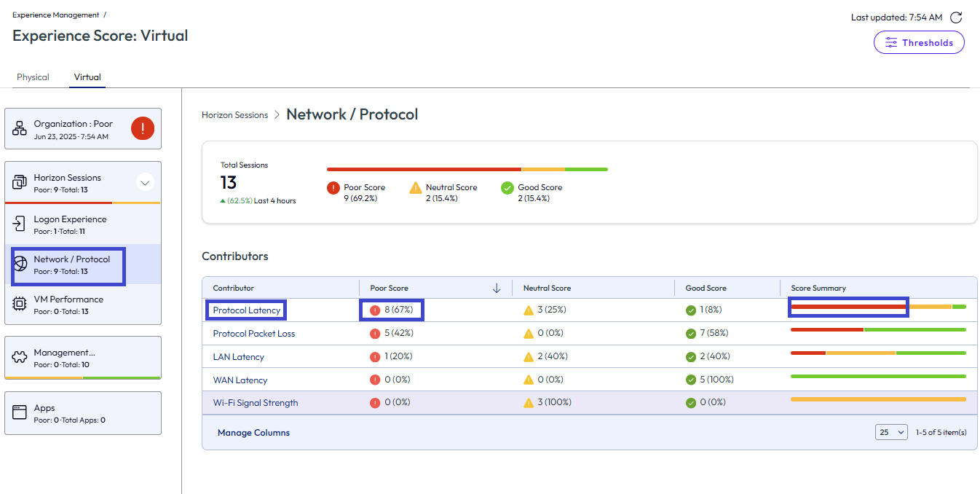Click the sort arrow in Poor Score column
Viewport: 980px width, 494px height.
[x=497, y=288]
